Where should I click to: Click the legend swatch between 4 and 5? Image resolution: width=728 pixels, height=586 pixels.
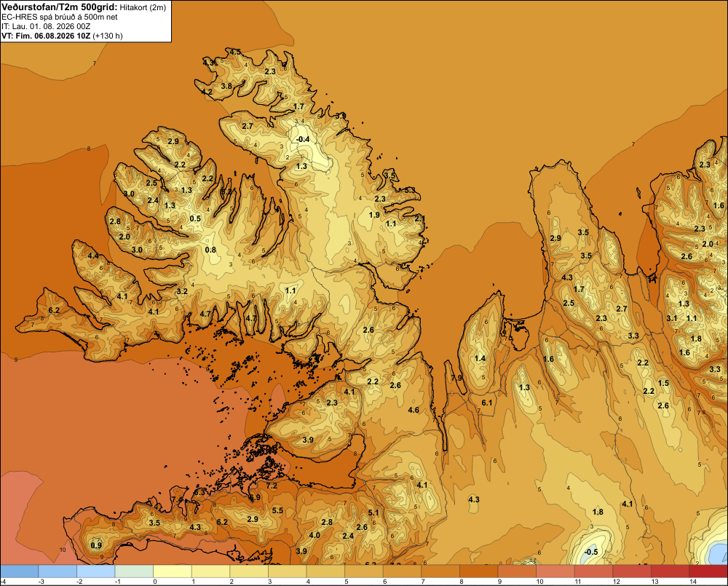click(x=325, y=571)
